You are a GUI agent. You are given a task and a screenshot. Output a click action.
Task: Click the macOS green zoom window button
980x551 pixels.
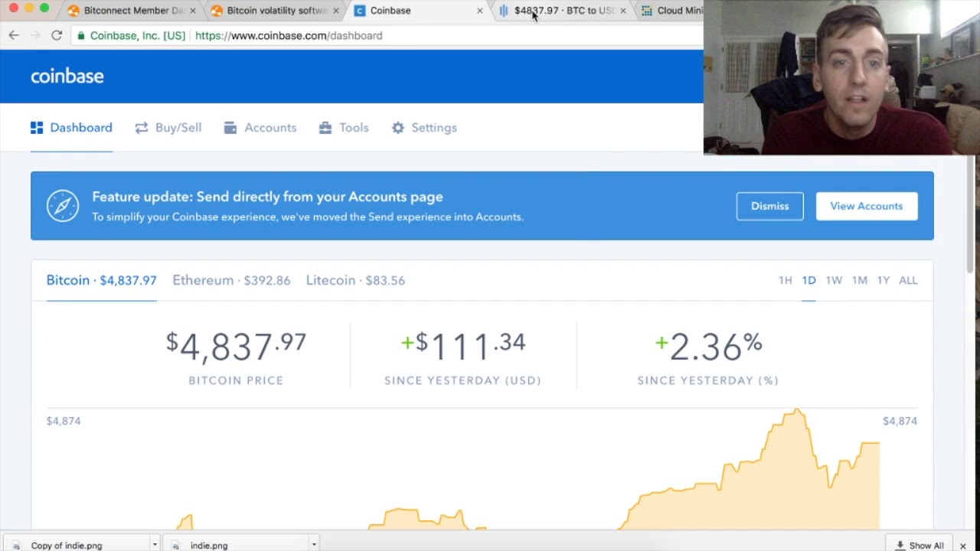44,8
